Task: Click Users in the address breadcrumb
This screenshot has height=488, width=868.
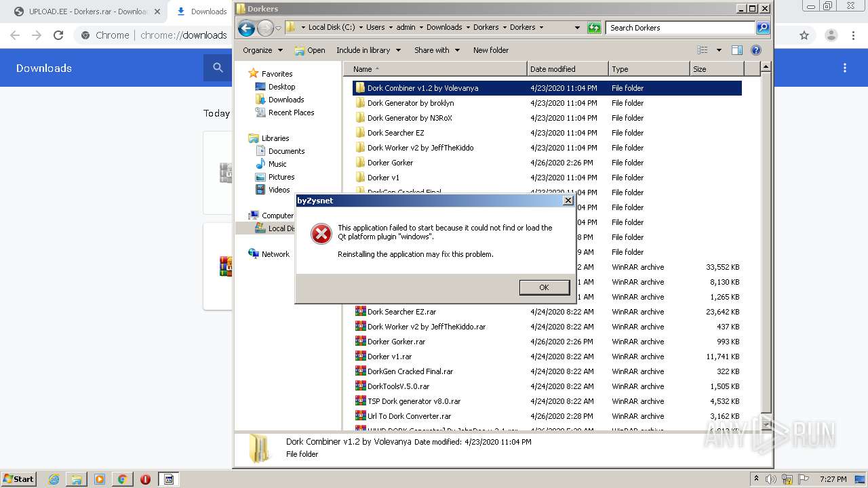Action: [375, 28]
